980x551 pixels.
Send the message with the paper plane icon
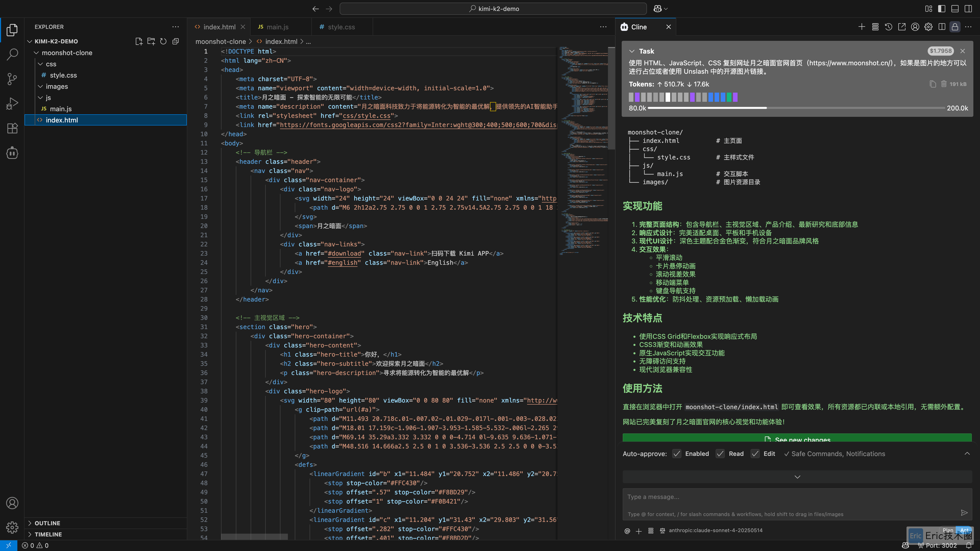click(x=964, y=512)
